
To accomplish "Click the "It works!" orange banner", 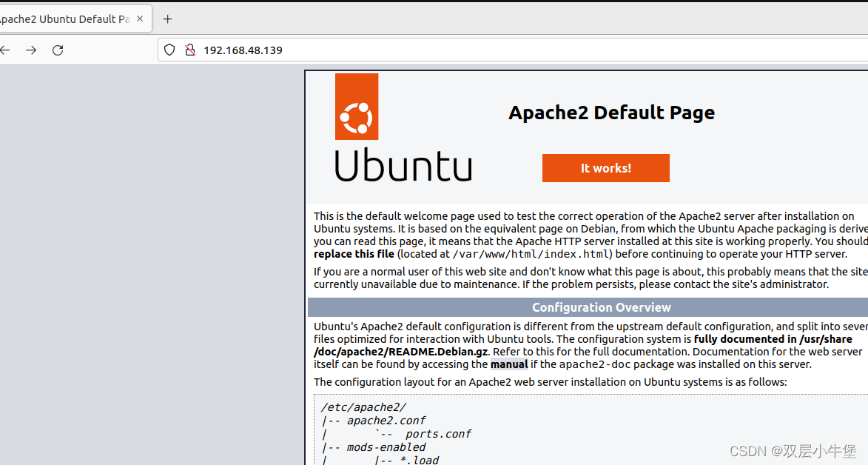I will (605, 168).
